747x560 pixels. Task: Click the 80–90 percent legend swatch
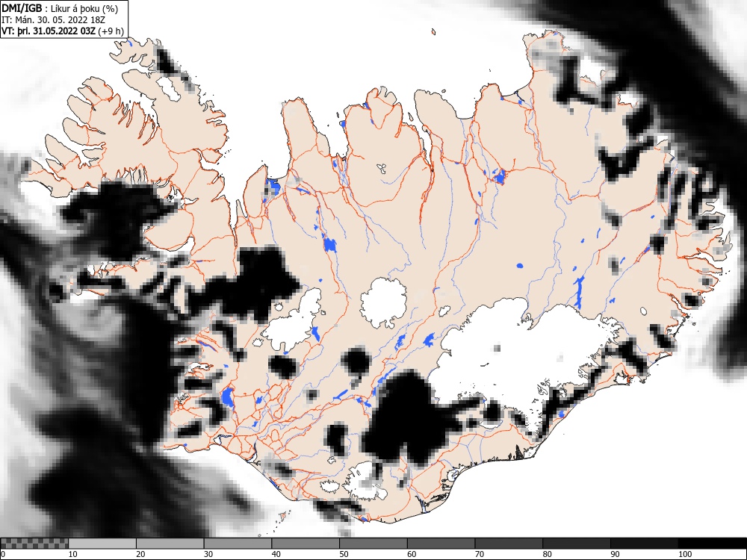(577, 544)
